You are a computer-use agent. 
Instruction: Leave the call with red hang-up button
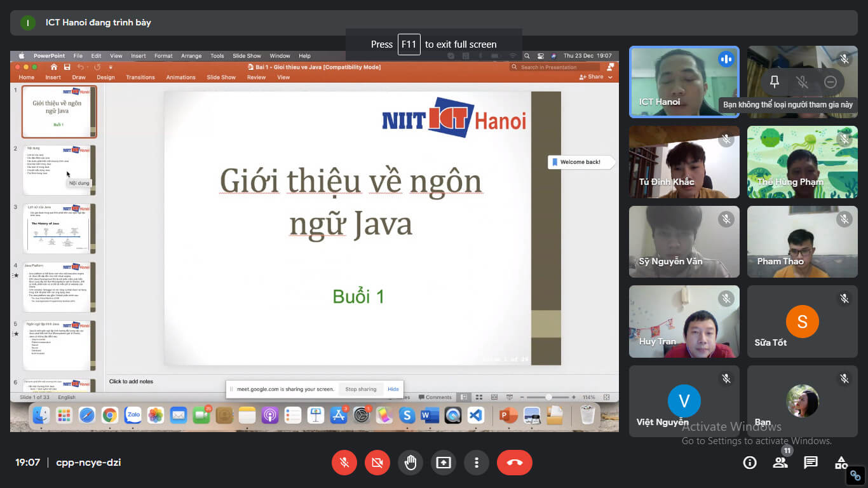514,463
